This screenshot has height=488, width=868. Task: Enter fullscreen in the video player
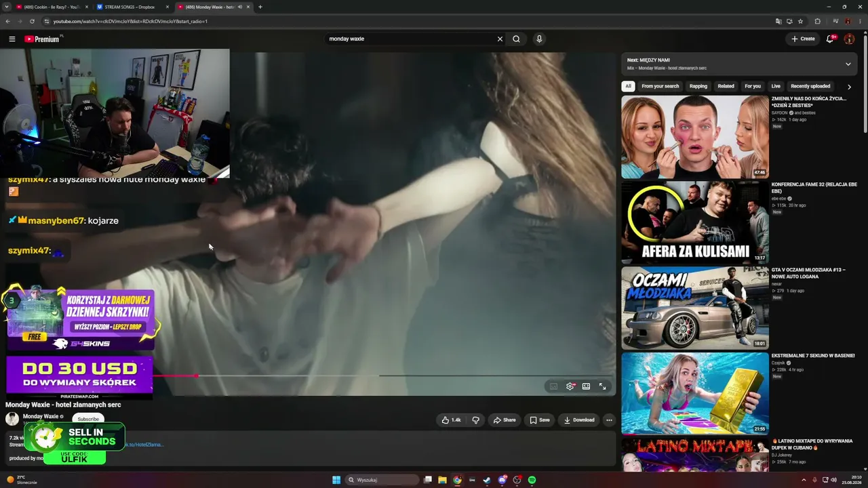(x=602, y=386)
